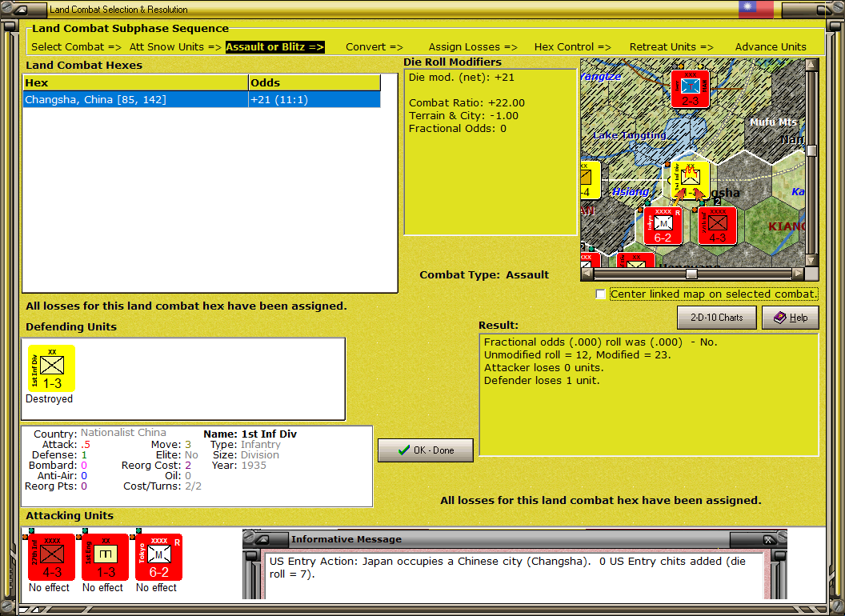Click the map's horizontal scrollbar thumb
The width and height of the screenshot is (845, 616).
coord(691,274)
